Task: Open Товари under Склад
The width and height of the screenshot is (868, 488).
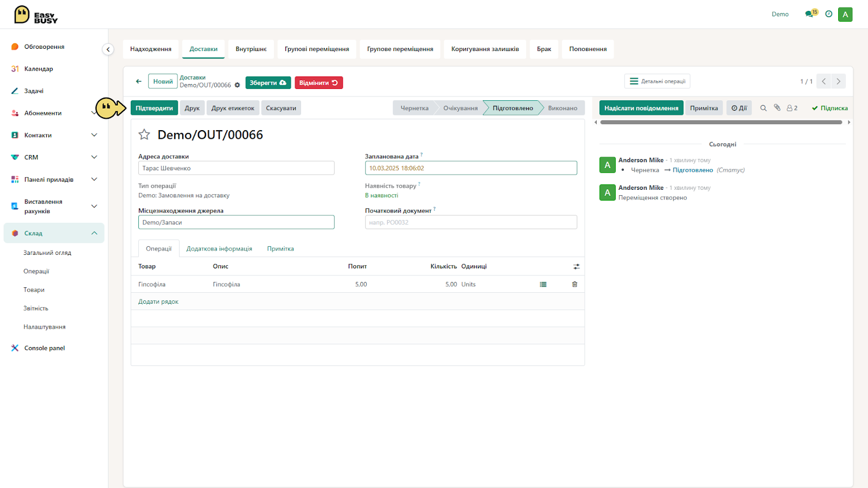Action: point(34,290)
